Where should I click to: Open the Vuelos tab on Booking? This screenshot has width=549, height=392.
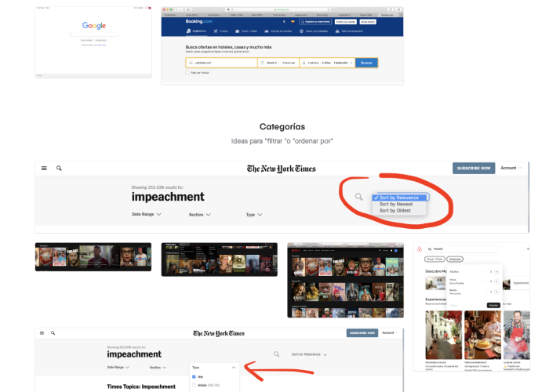[x=221, y=31]
